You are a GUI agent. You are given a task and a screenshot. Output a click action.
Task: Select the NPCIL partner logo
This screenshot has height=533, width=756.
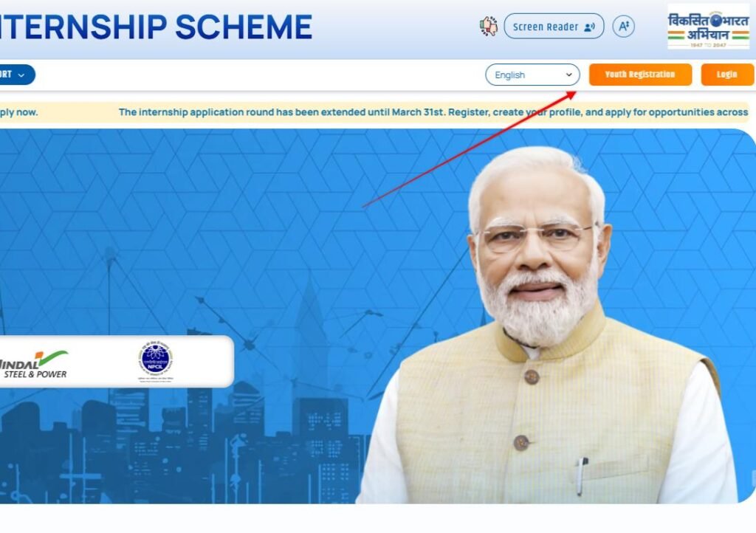click(x=155, y=361)
